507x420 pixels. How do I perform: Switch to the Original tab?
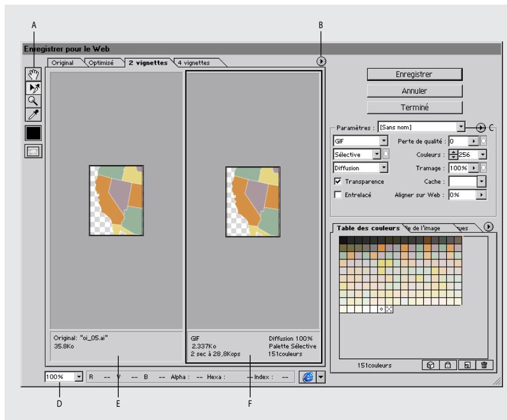63,63
